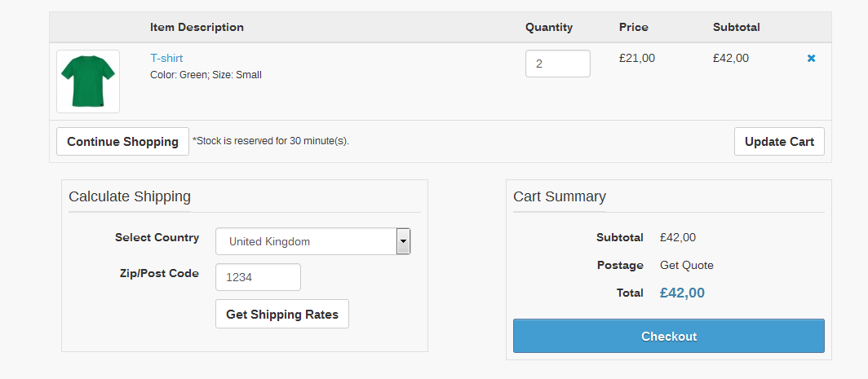This screenshot has height=379, width=868.
Task: Proceed with the blue Checkout button
Action: tap(668, 336)
